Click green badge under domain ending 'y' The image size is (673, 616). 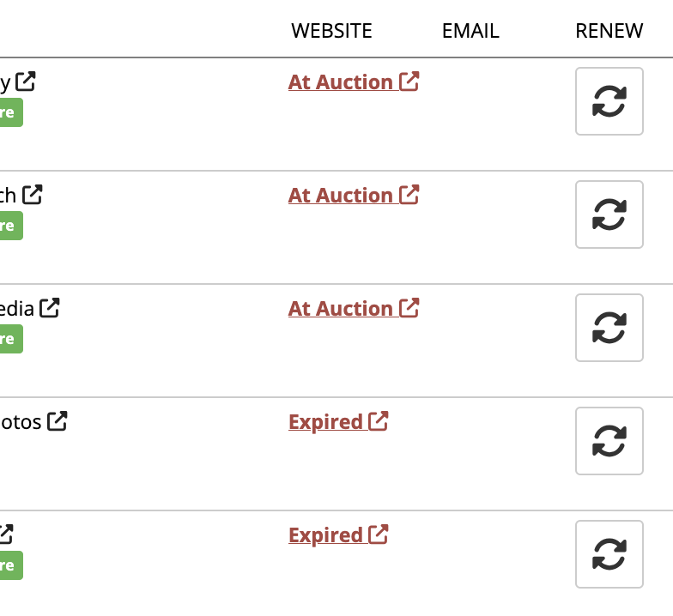(9, 112)
